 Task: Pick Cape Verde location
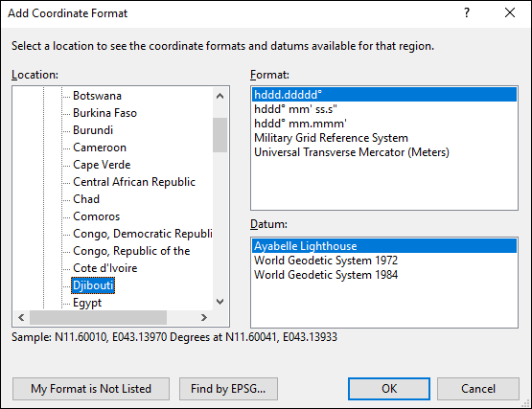pyautogui.click(x=102, y=165)
